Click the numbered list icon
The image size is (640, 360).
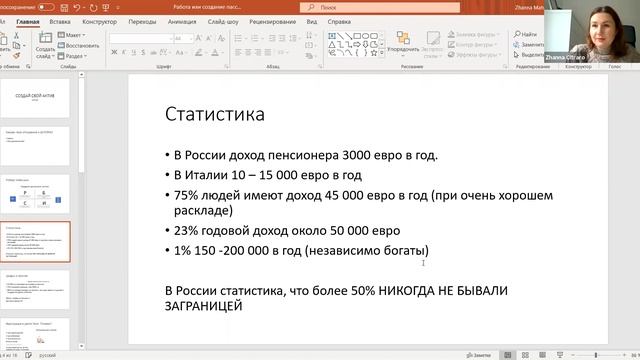click(x=254, y=38)
